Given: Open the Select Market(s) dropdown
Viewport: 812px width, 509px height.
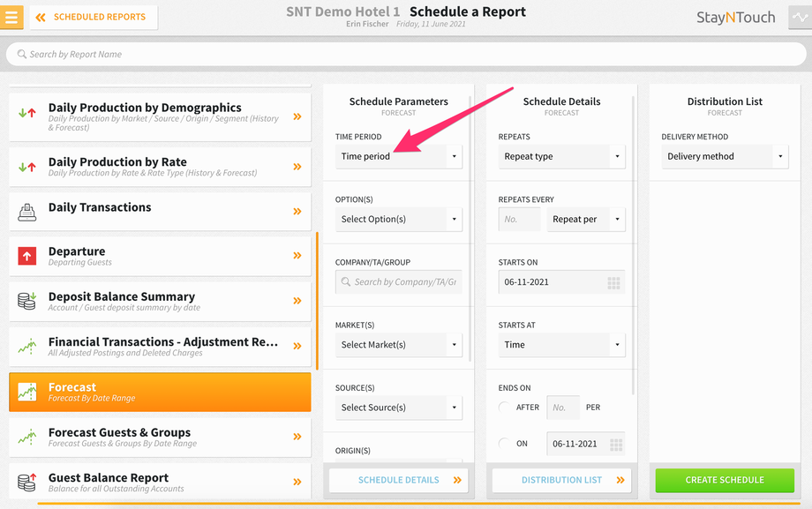Looking at the screenshot, I should point(398,345).
